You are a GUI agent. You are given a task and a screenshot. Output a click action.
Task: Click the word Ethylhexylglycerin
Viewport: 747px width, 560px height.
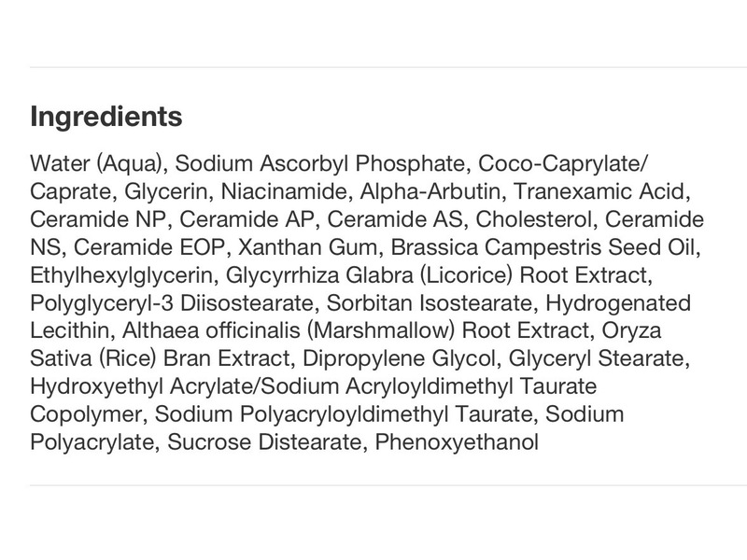click(x=121, y=275)
